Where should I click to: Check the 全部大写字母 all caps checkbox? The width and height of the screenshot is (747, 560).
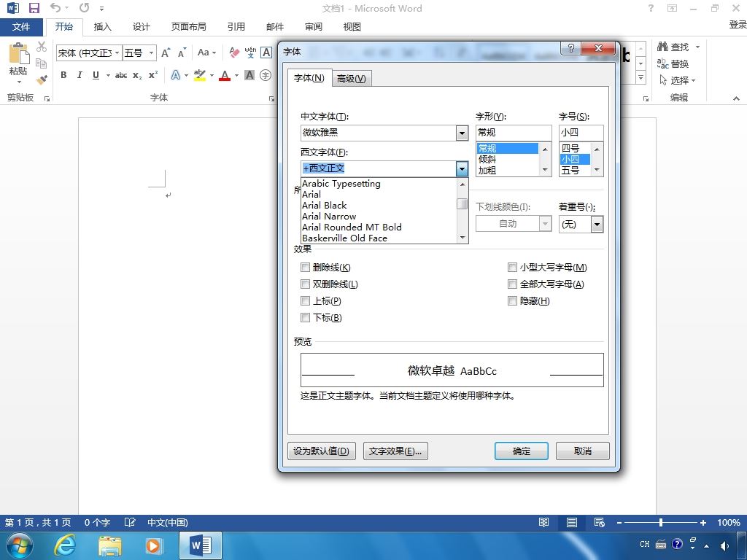click(x=512, y=284)
